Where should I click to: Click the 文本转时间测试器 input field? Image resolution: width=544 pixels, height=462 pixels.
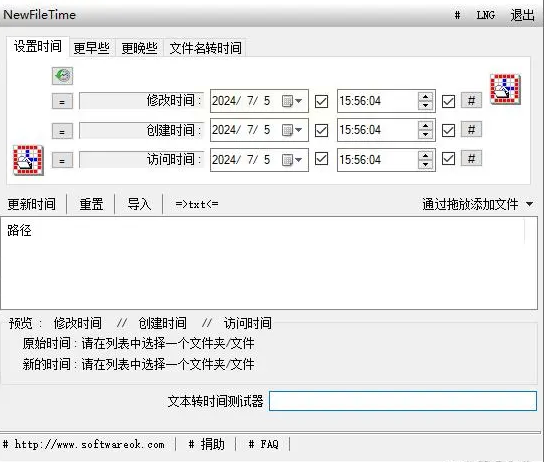[403, 401]
